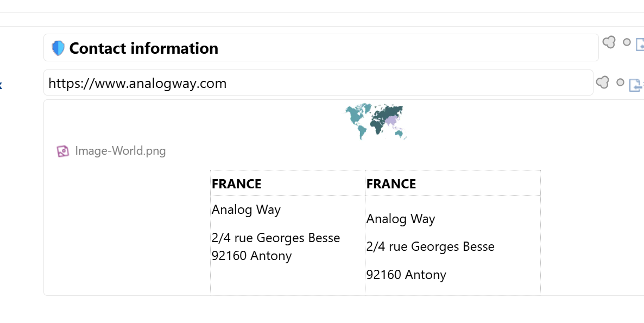The width and height of the screenshot is (644, 323).
Task: Click the document arrow icon on the URL row
Action: coord(635,85)
